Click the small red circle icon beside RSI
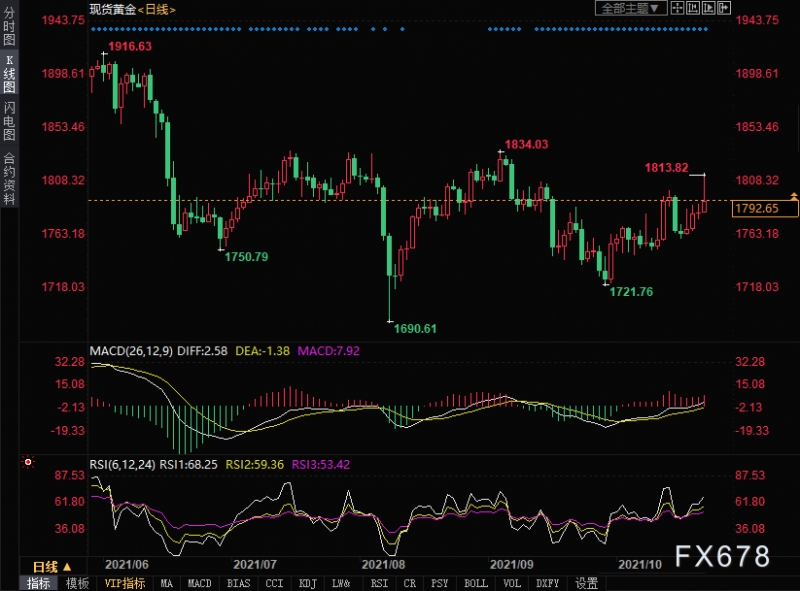The image size is (800, 591). [x=28, y=463]
